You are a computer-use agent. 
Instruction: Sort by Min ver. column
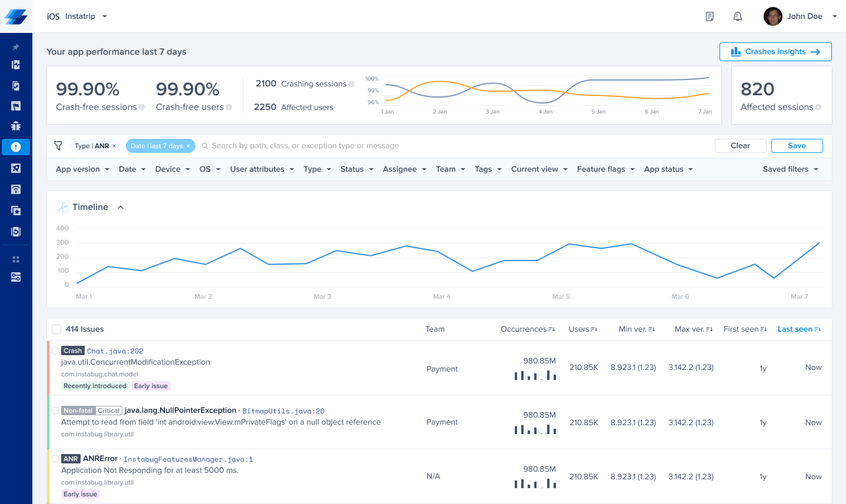637,329
